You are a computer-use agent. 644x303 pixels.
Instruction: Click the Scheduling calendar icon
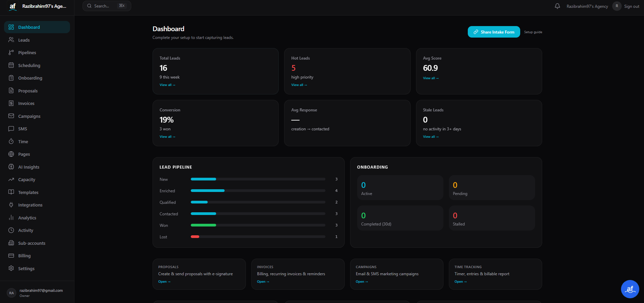(x=11, y=65)
